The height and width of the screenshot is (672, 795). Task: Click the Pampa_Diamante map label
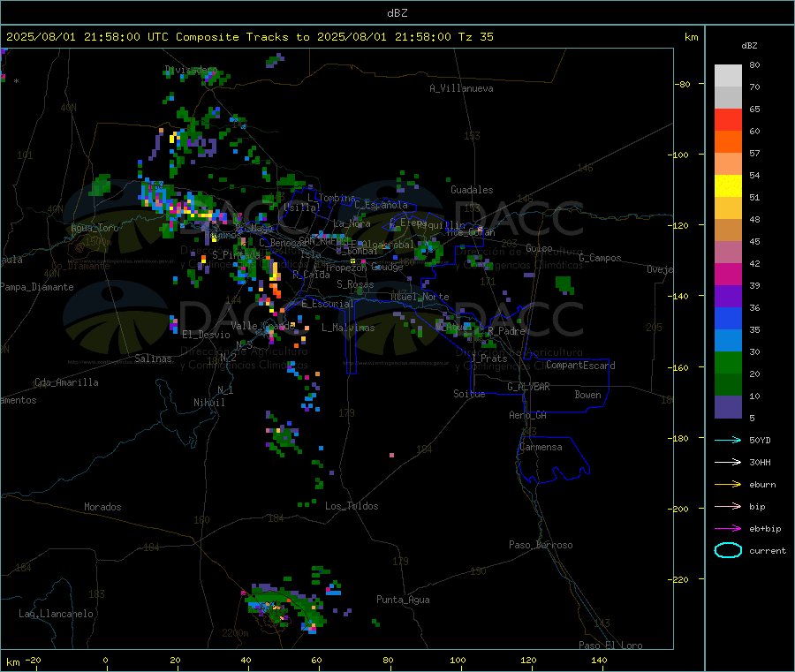pyautogui.click(x=36, y=287)
